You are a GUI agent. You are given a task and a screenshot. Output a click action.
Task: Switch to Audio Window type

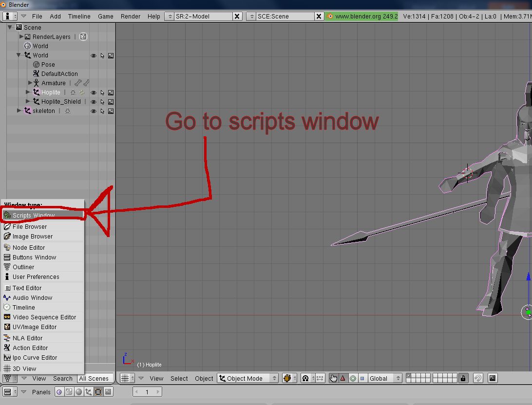43,297
